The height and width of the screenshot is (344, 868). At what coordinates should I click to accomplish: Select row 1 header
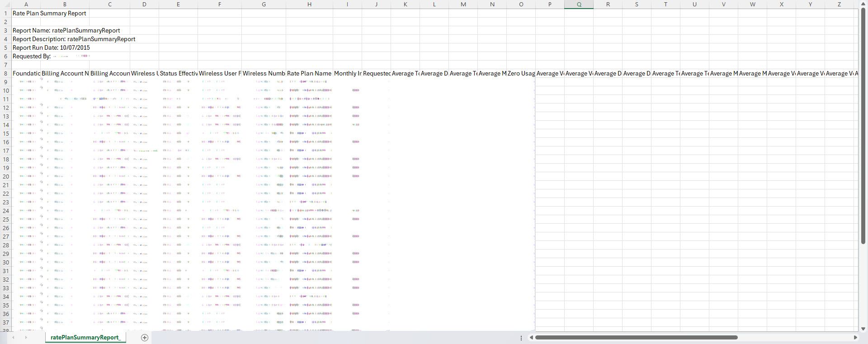(x=6, y=14)
